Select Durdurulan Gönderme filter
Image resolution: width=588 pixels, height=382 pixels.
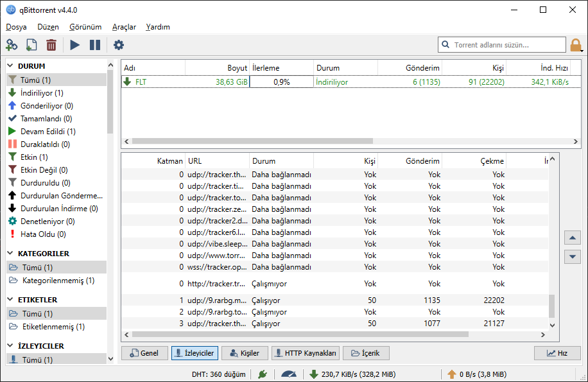(x=56, y=195)
